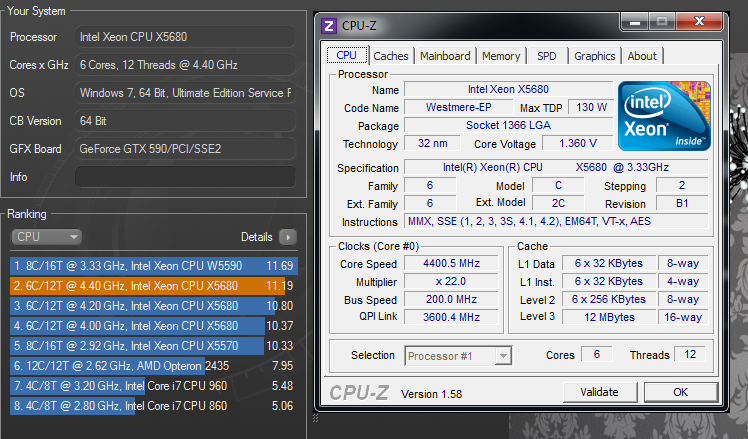Select ranking row 1 Xeon W5590
Screen dimensions: 748x439
click(x=154, y=266)
